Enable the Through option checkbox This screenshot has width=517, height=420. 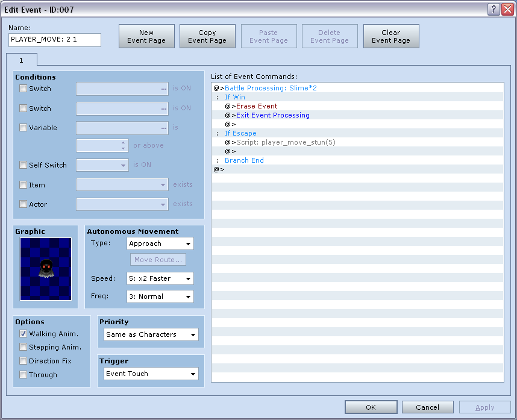point(23,375)
